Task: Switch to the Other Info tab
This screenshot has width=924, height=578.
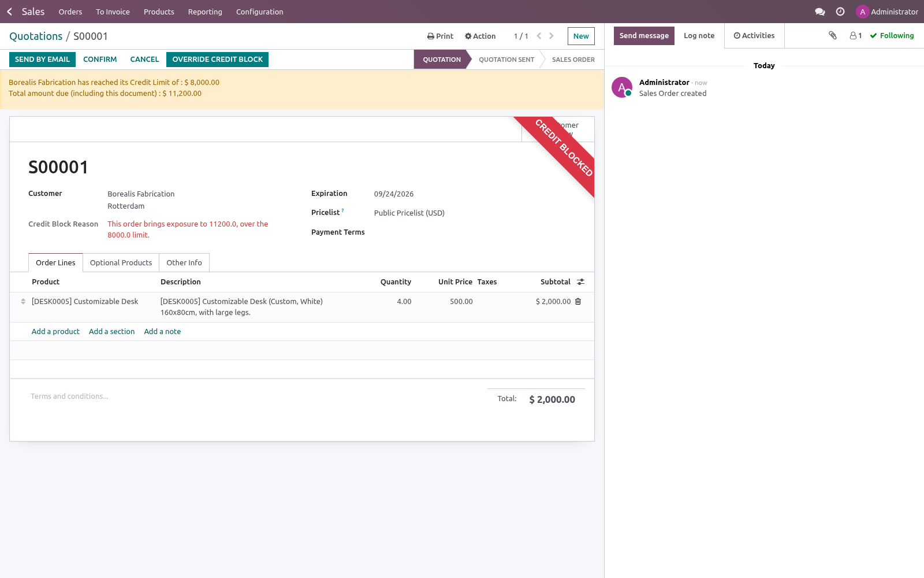Action: tap(184, 262)
